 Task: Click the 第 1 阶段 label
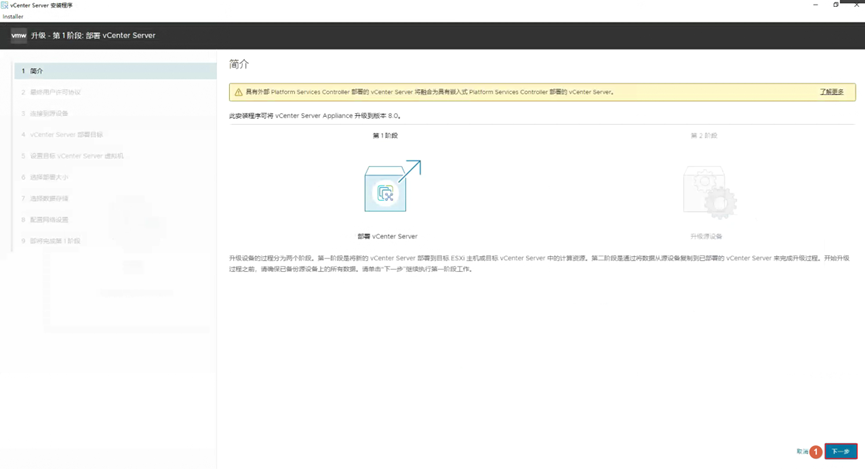tap(385, 136)
